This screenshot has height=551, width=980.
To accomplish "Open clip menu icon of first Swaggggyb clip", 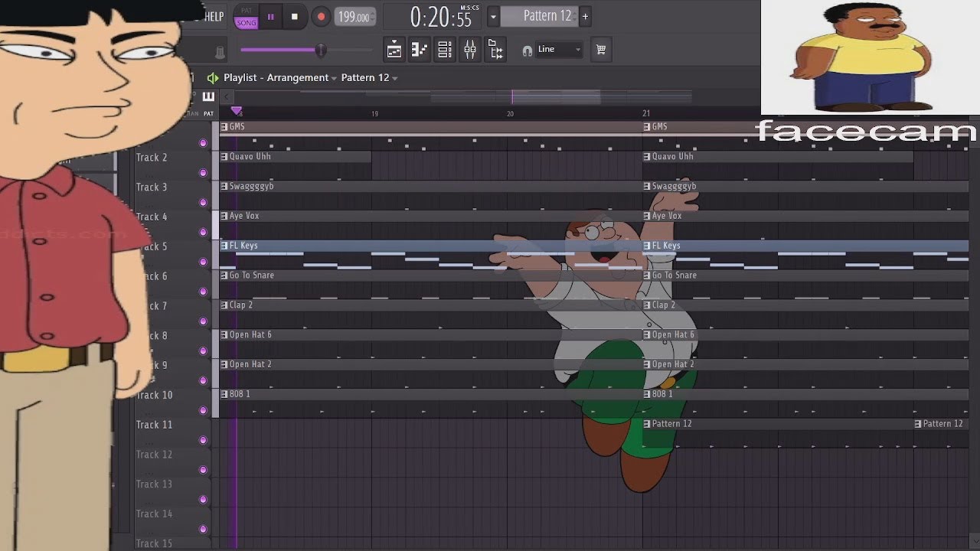I will pos(224,186).
